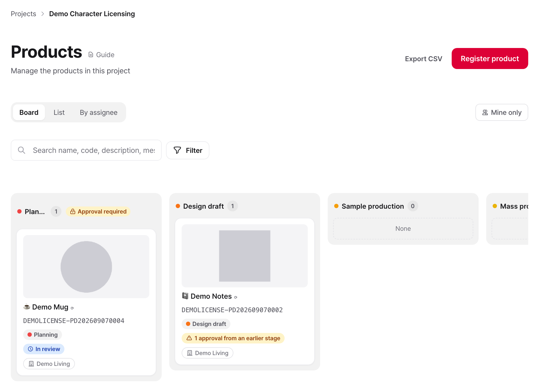This screenshot has height=392, width=539.
Task: Switch to the By assignee tab
Action: [99, 112]
